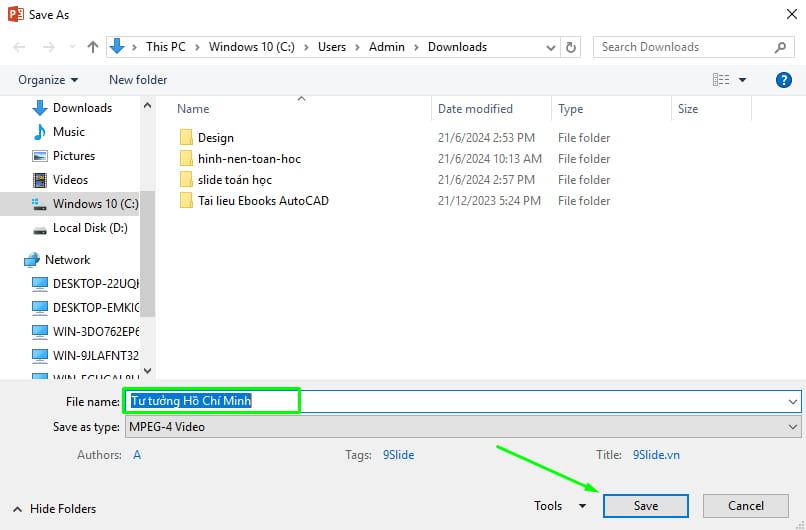The width and height of the screenshot is (806, 530).
Task: Edit the Title value 9Slide.vn
Action: coord(656,455)
